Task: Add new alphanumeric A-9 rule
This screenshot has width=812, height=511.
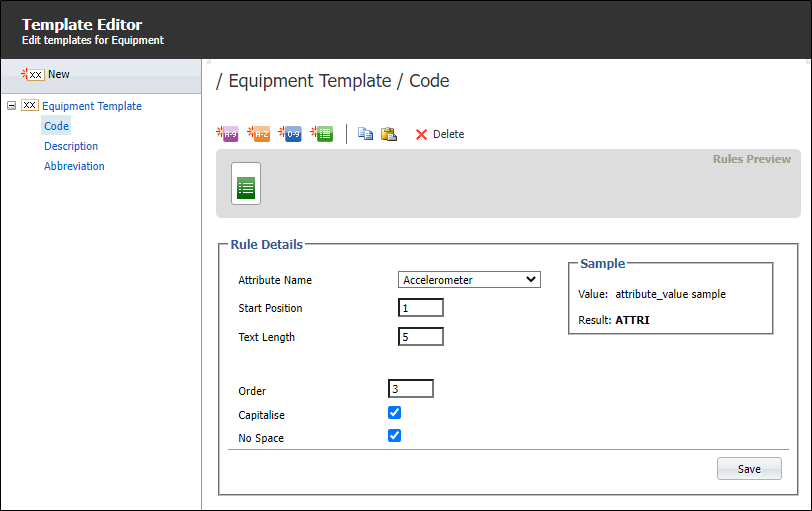Action: [227, 134]
